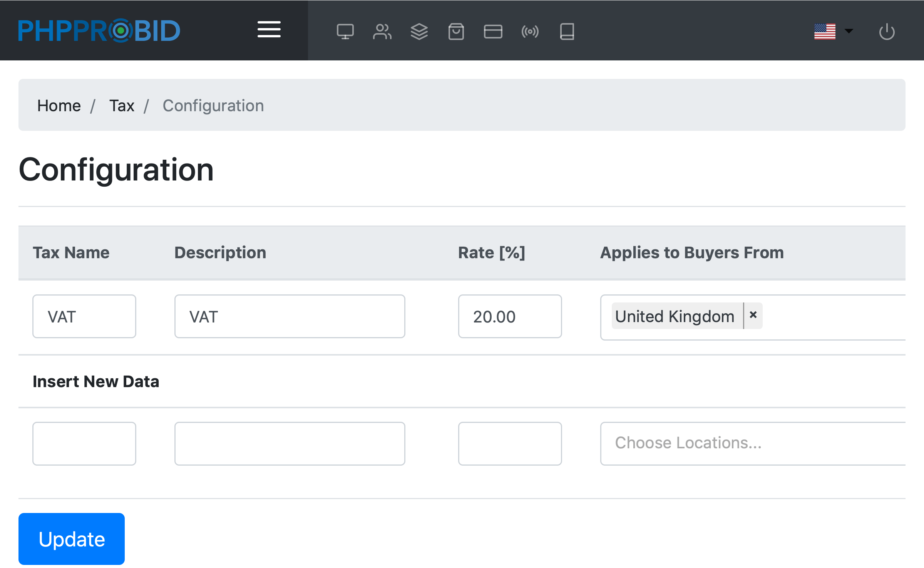The image size is (924, 568).
Task: Go to Home breadcrumb link
Action: pos(59,105)
